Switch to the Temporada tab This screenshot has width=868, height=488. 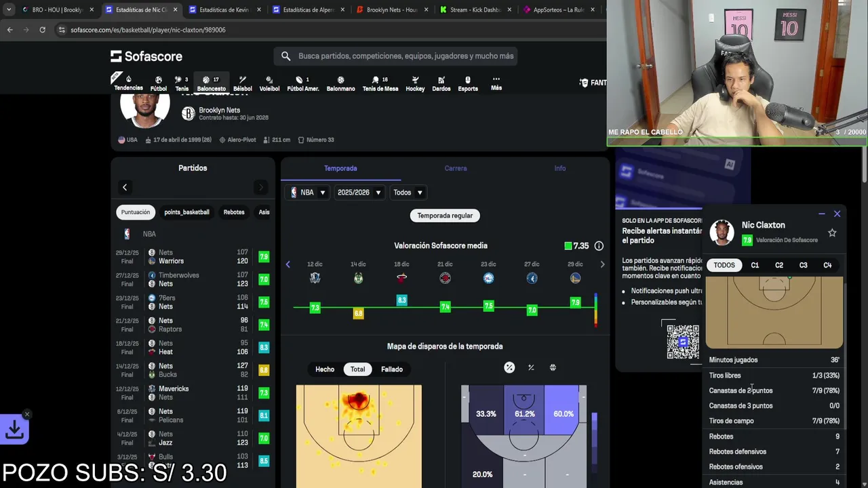point(340,168)
